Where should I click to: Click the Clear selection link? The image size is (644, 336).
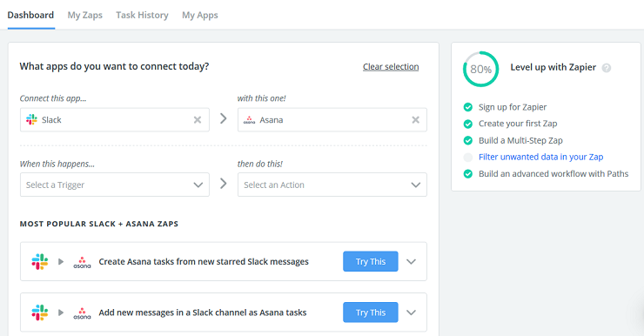391,66
